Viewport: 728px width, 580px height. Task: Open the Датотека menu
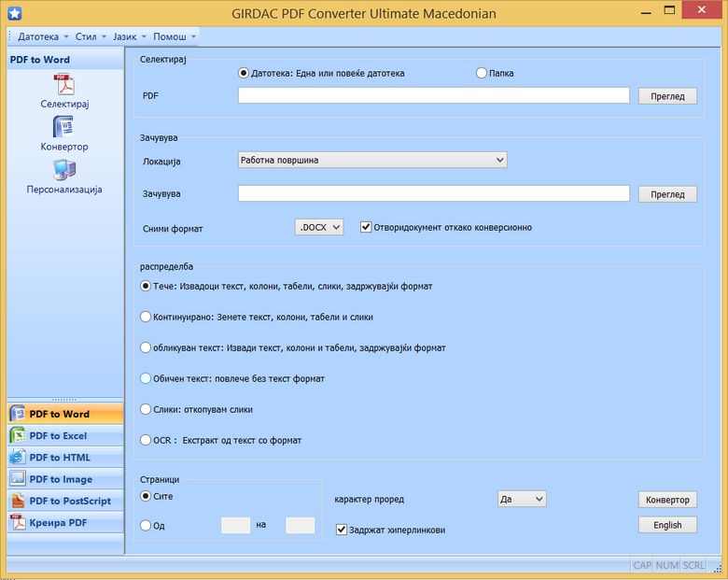(43, 36)
